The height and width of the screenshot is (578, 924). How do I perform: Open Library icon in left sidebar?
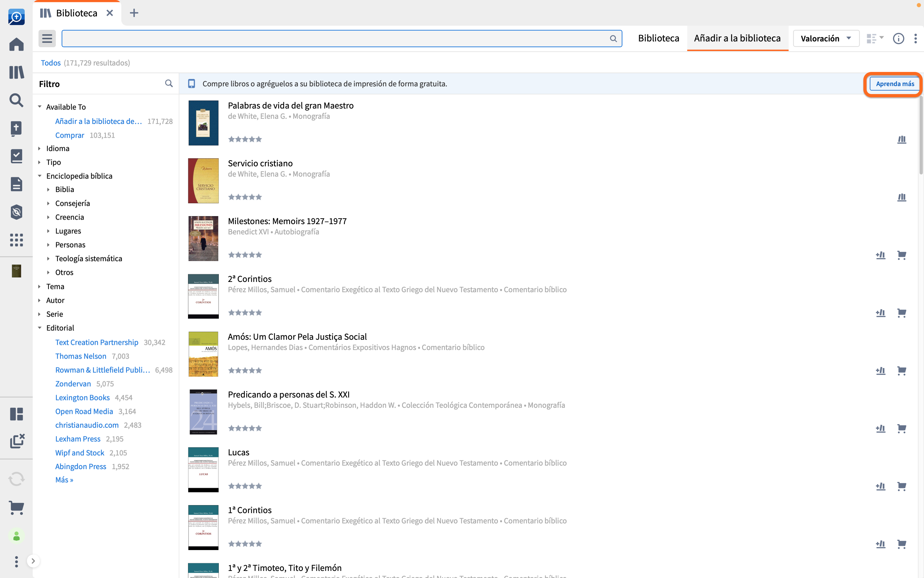click(16, 72)
